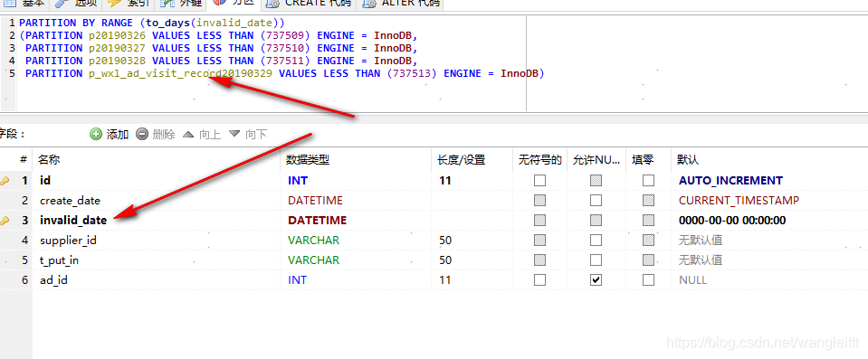Toggle 填零 checkbox for ad_id

pyautogui.click(x=648, y=280)
